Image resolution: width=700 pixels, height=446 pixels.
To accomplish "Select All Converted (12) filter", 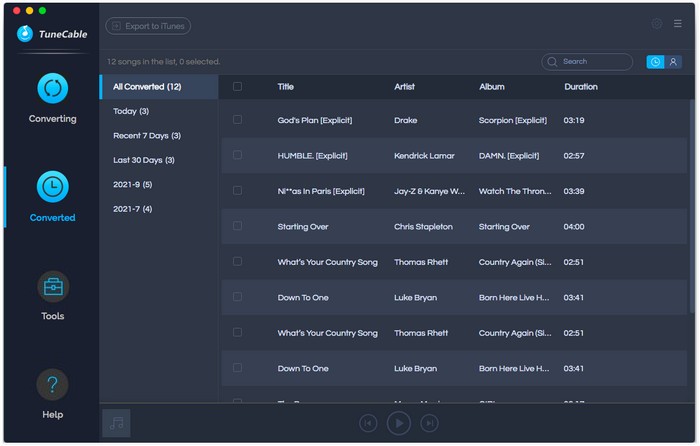I will 159,87.
